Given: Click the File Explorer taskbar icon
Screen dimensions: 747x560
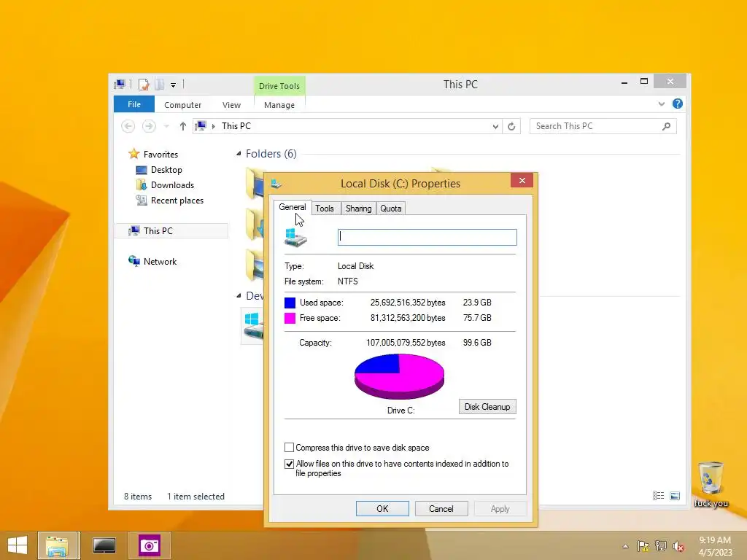Looking at the screenshot, I should tap(57, 545).
